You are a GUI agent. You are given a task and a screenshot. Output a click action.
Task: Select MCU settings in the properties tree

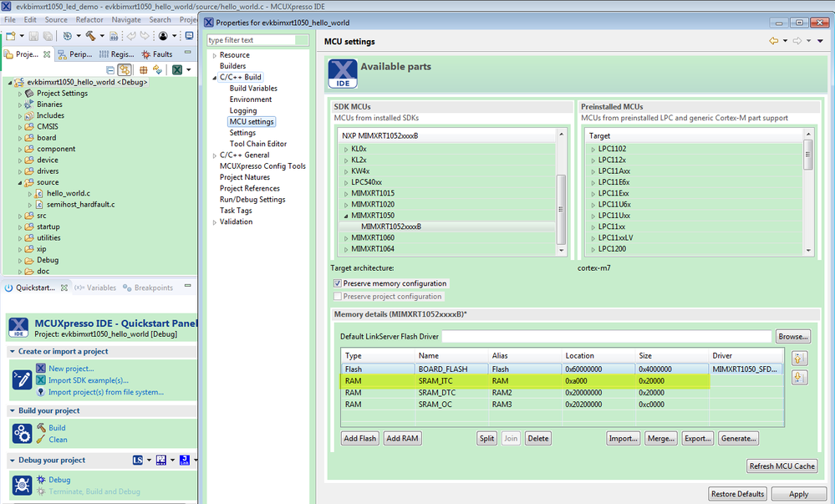(252, 121)
